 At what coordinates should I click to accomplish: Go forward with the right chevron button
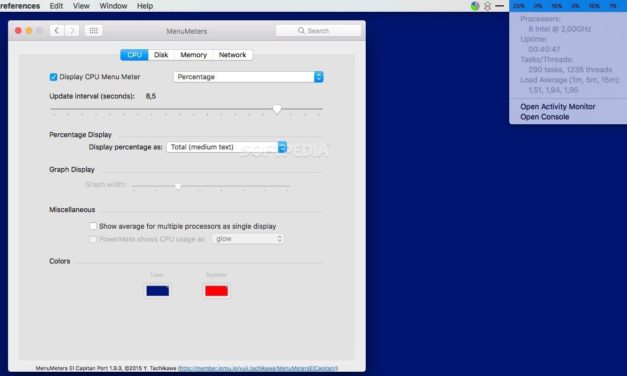(72, 31)
